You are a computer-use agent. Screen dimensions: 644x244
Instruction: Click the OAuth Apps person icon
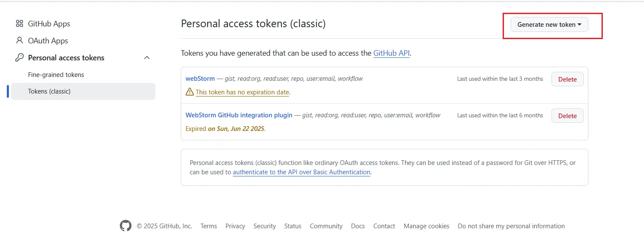(x=19, y=41)
